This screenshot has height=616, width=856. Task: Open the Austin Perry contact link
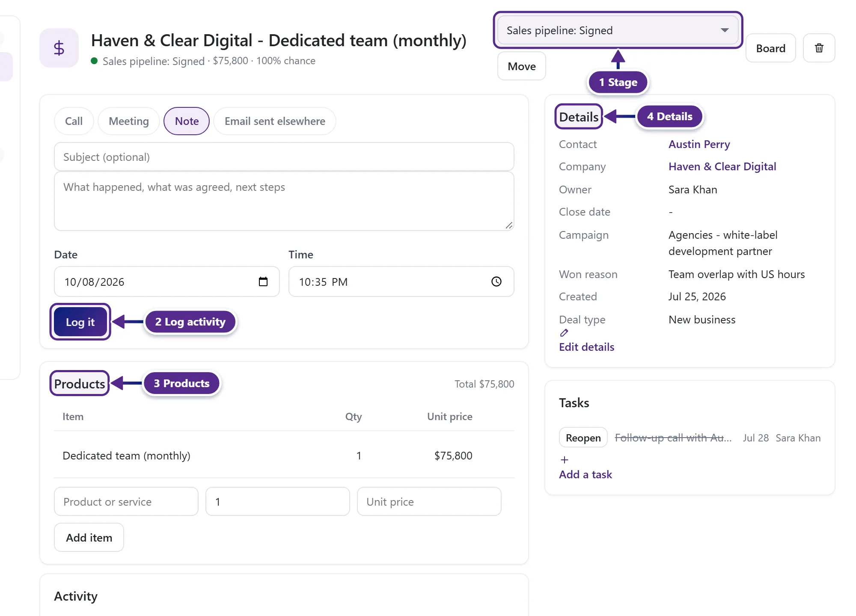[x=699, y=144]
